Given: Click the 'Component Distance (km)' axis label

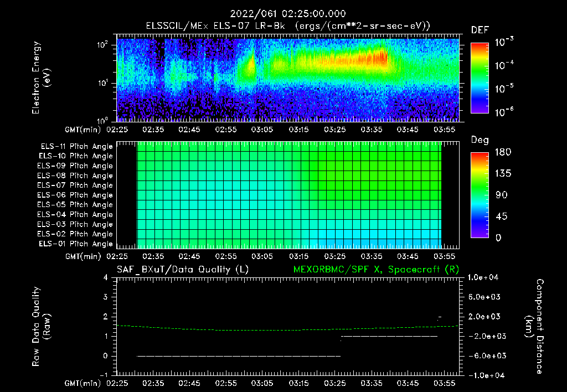Looking at the screenshot, I should click(x=534, y=327).
